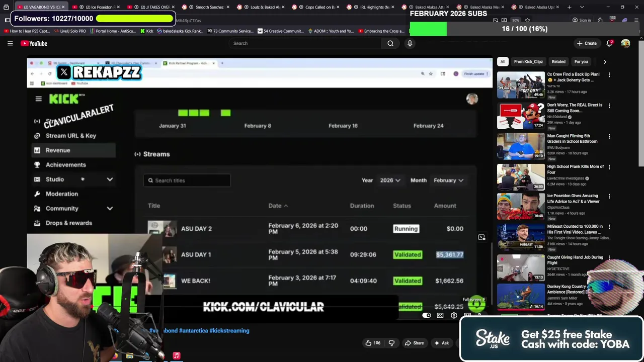Screen dimensions: 644x362
Task: Open the Kick bookmark in bookmarks bar
Action: click(146, 31)
